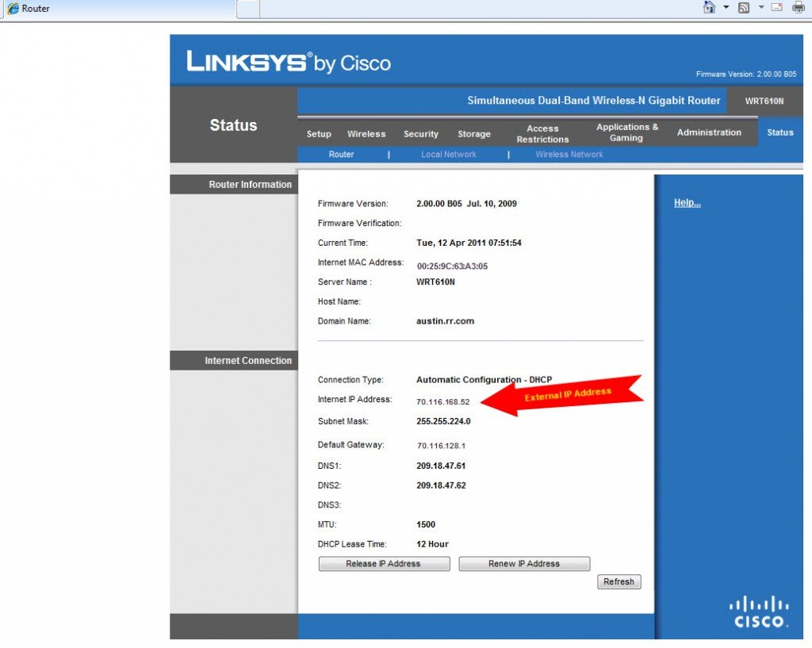Click the WRT610N model label in header
The width and height of the screenshot is (812, 648).
[x=764, y=101]
